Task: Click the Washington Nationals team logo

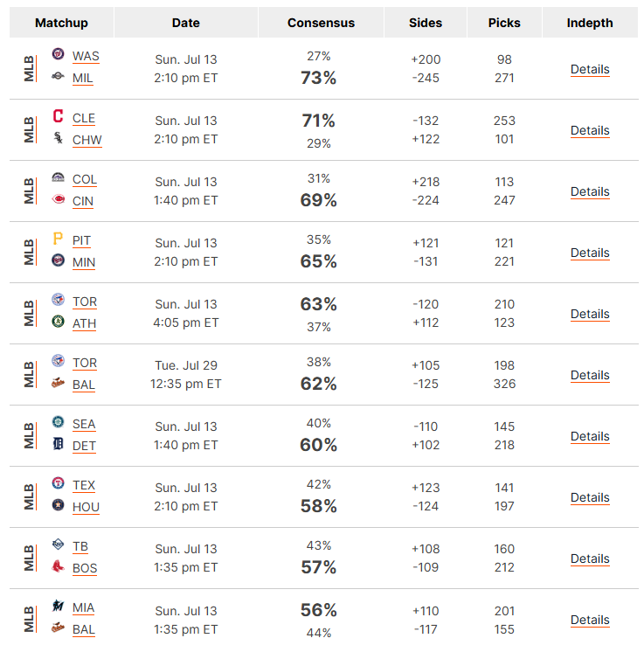Action: (x=58, y=54)
